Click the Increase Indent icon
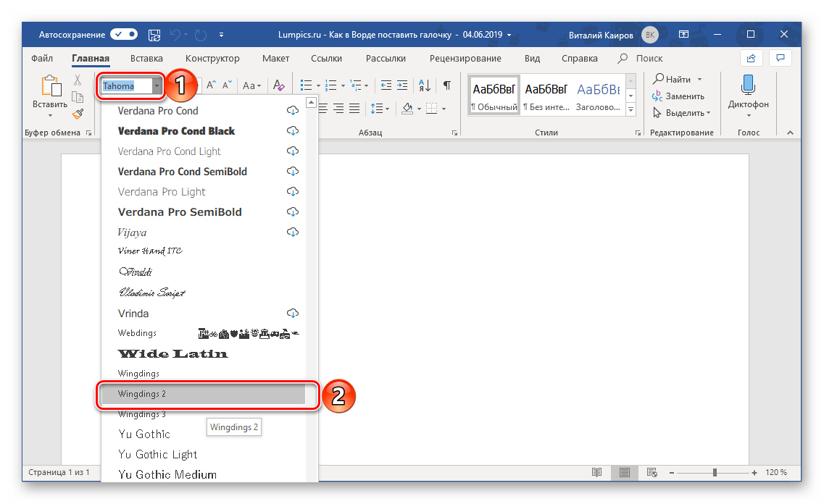 tap(402, 85)
